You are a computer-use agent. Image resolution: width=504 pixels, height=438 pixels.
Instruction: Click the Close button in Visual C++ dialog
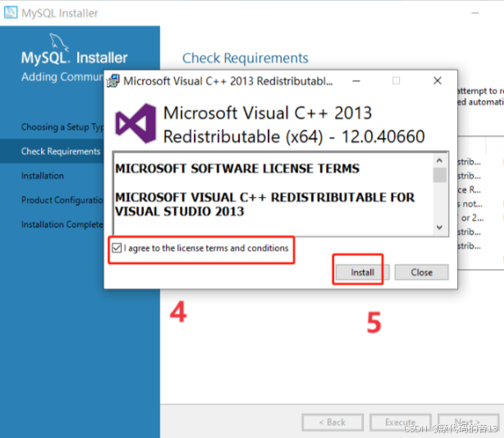(x=421, y=272)
